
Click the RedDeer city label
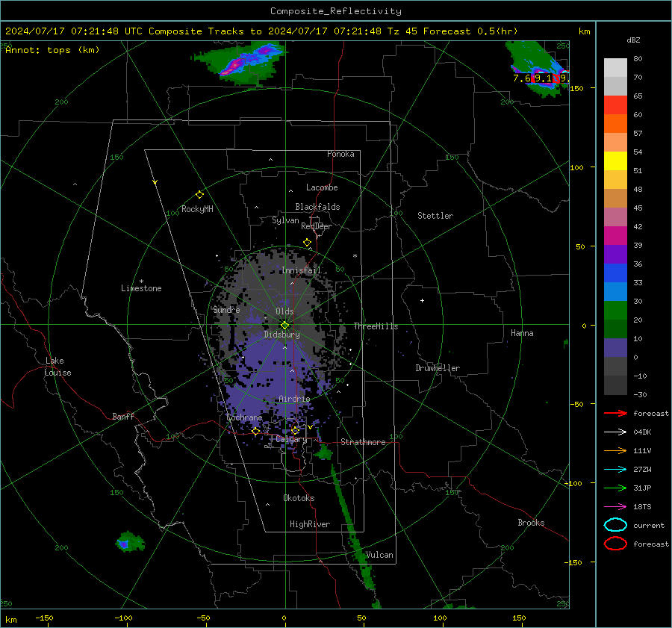pos(317,226)
